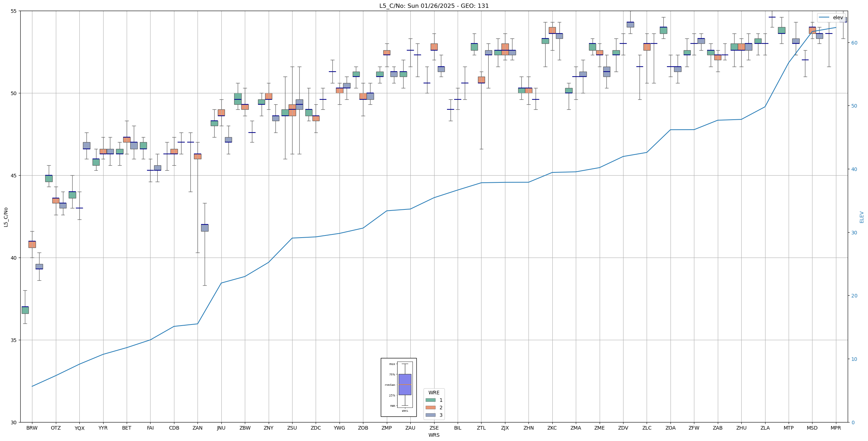Click the WRE legend title
The height and width of the screenshot is (441, 868).
[434, 393]
